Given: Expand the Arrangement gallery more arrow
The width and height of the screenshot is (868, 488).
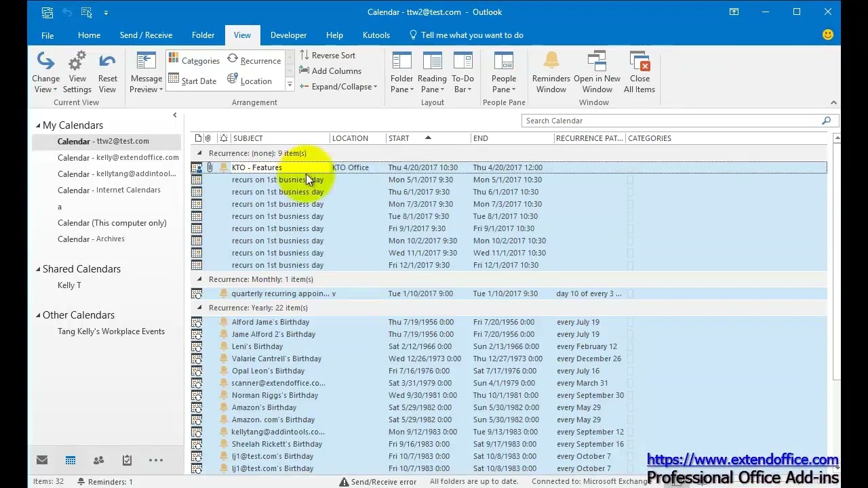Looking at the screenshot, I should tap(290, 85).
